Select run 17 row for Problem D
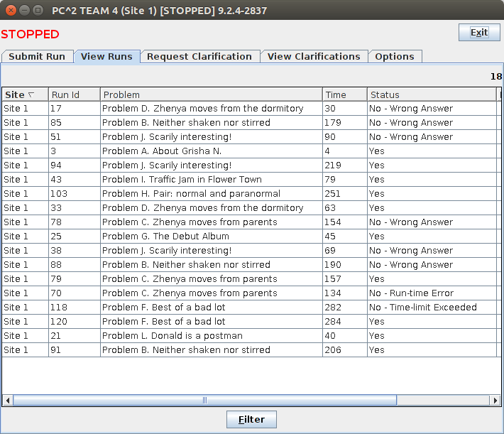This screenshot has height=434, width=504. (x=202, y=109)
